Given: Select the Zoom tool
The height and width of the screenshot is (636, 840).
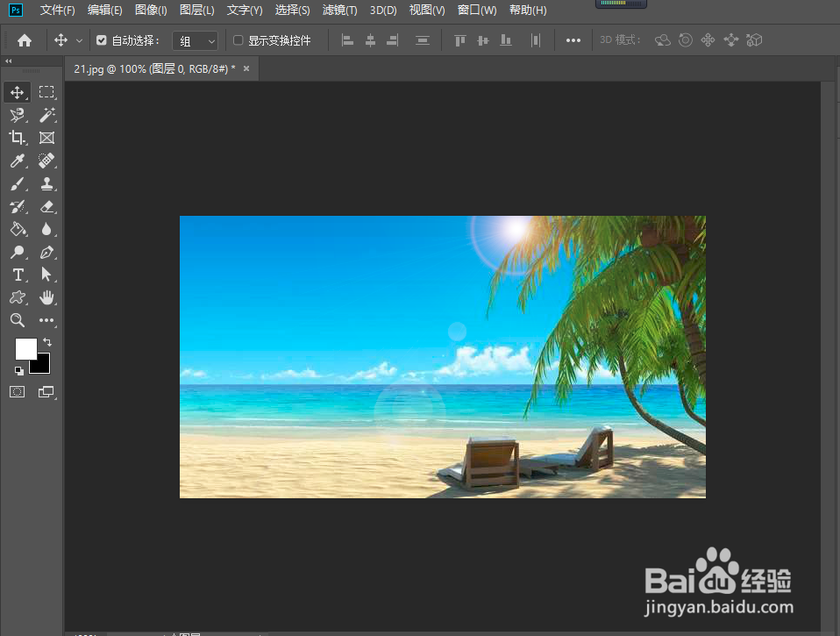Looking at the screenshot, I should pyautogui.click(x=18, y=320).
